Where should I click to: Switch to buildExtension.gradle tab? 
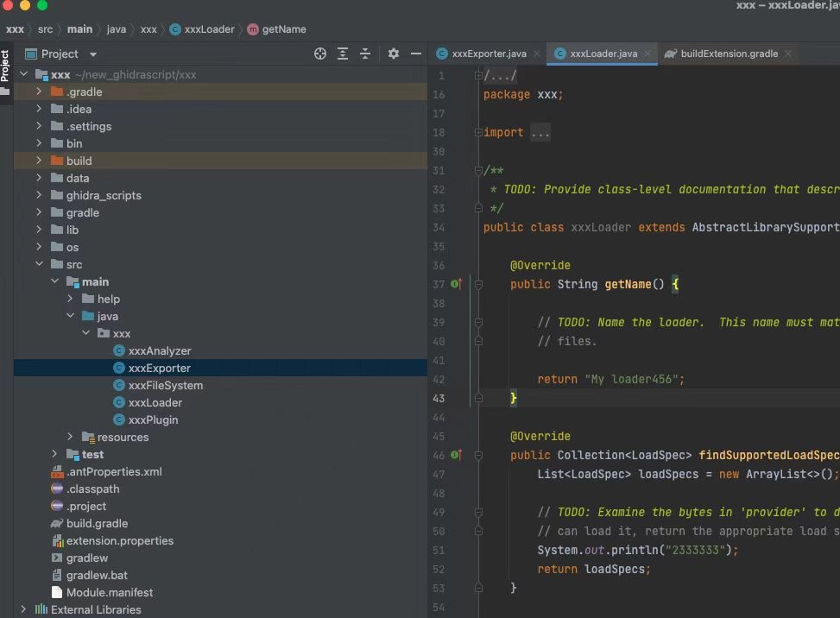(729, 54)
